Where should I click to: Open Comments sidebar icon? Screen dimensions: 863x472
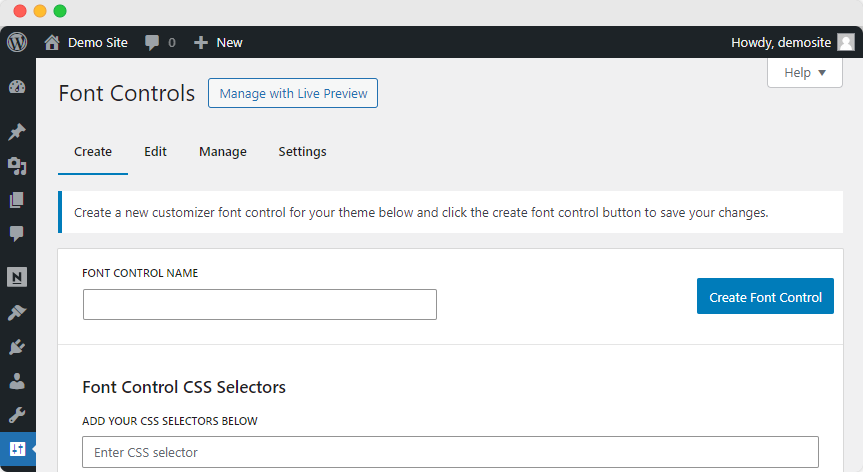click(17, 234)
